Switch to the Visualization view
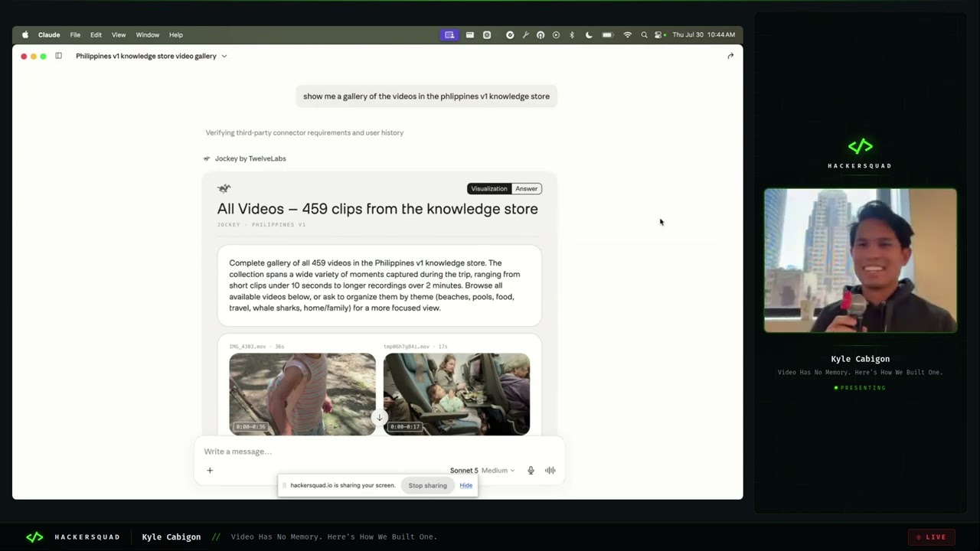 (x=489, y=188)
